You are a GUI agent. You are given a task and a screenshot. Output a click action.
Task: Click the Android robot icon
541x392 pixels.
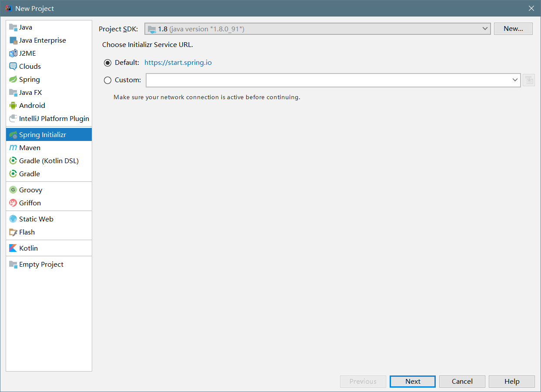point(13,106)
